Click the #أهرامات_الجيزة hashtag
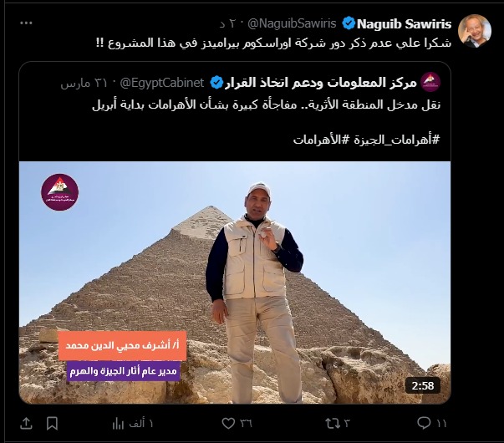Image resolution: width=504 pixels, height=443 pixels. point(397,140)
